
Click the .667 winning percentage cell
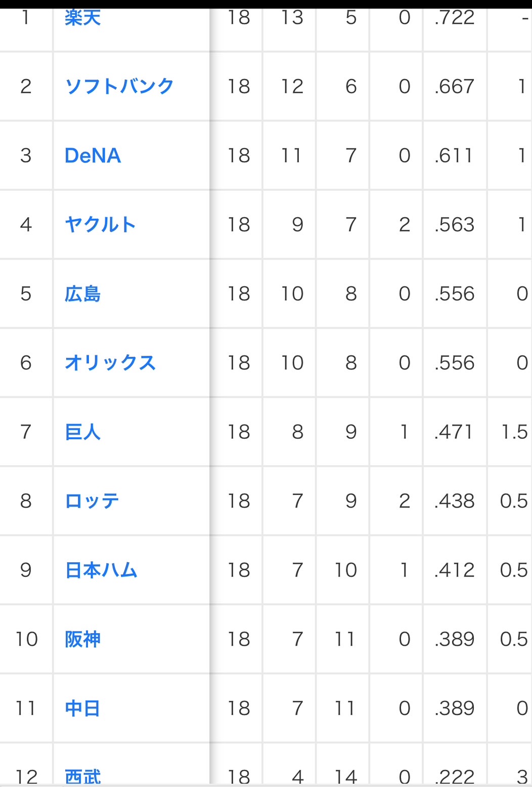point(454,87)
